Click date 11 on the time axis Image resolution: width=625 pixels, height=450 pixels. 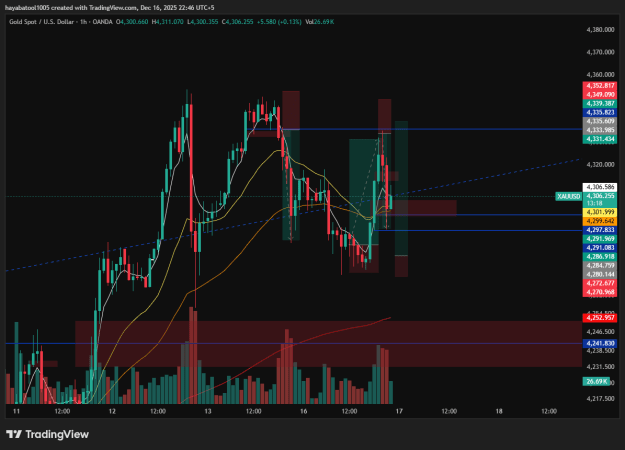tap(16, 411)
